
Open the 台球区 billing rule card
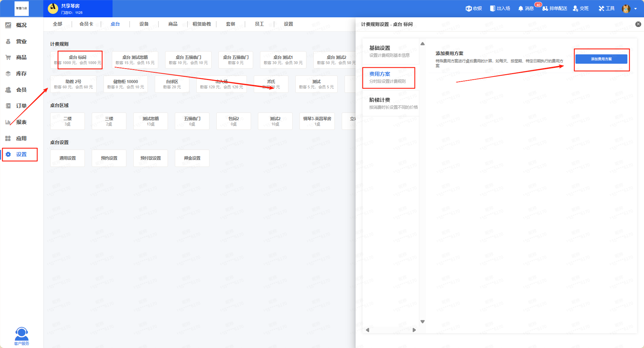coord(172,84)
